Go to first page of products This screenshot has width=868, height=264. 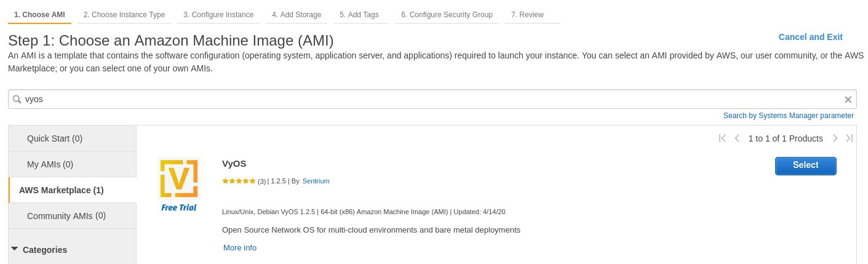722,138
